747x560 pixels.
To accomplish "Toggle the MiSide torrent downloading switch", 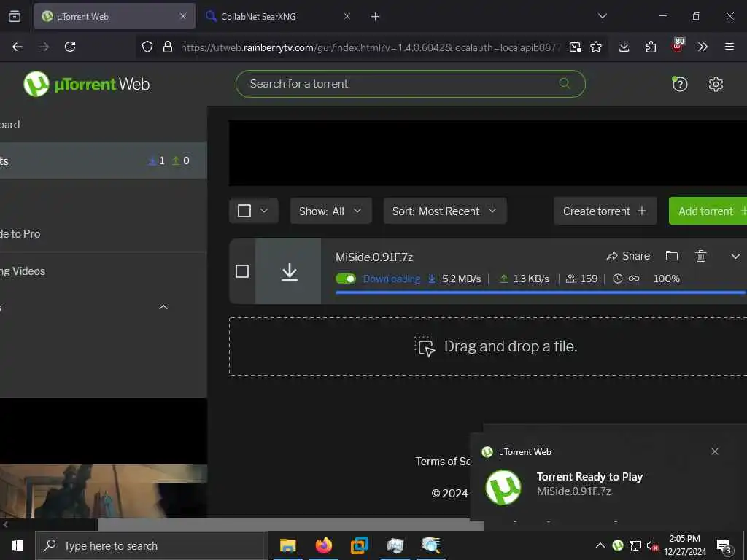I will (x=345, y=279).
